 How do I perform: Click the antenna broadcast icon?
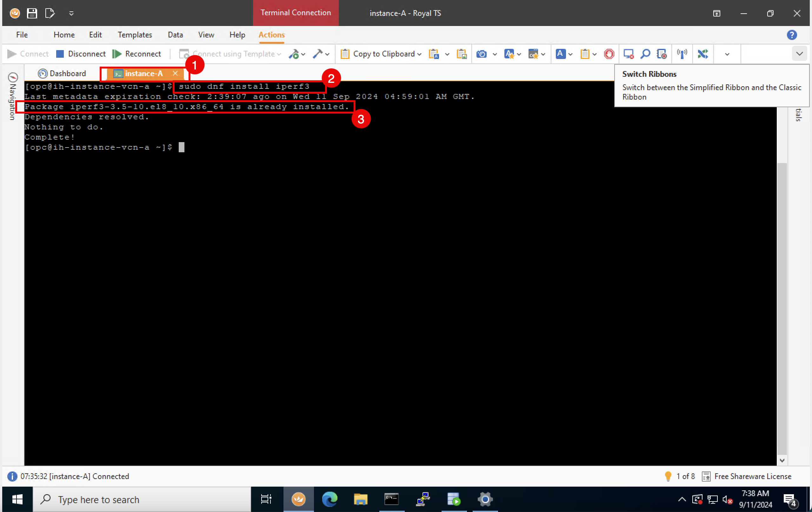pos(682,54)
